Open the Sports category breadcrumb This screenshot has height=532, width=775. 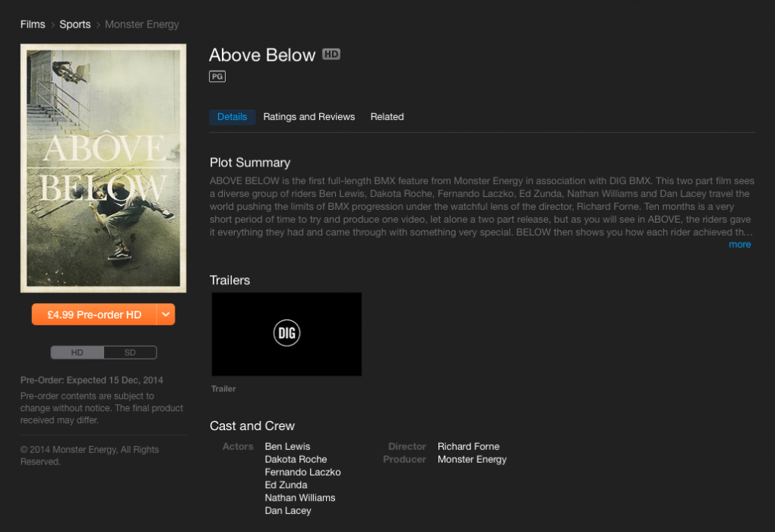pos(75,24)
